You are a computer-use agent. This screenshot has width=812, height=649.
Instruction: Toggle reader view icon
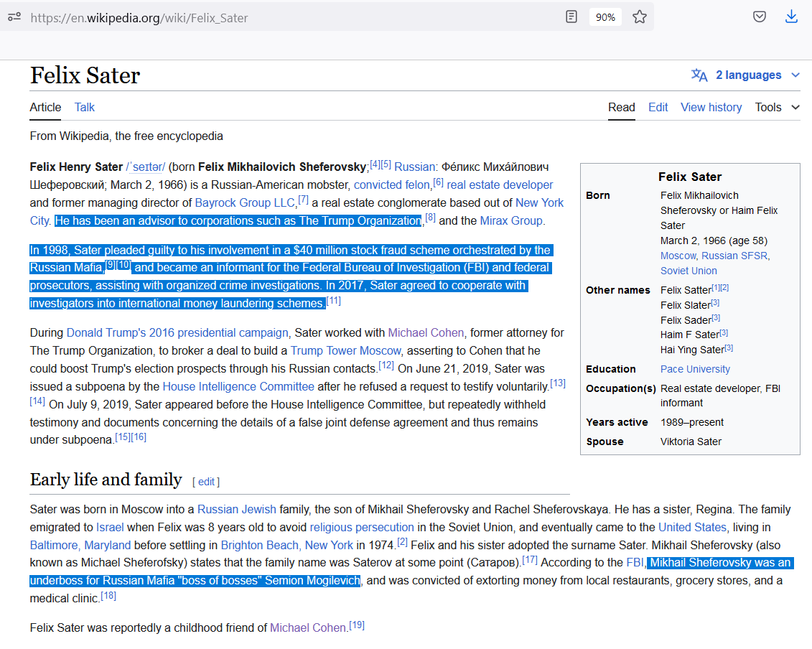tap(571, 17)
